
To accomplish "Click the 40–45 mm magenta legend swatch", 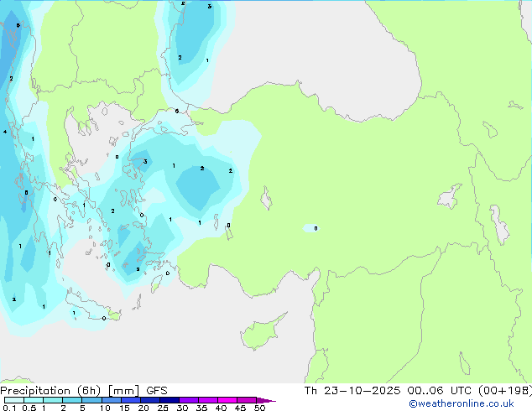I will click(x=227, y=400).
